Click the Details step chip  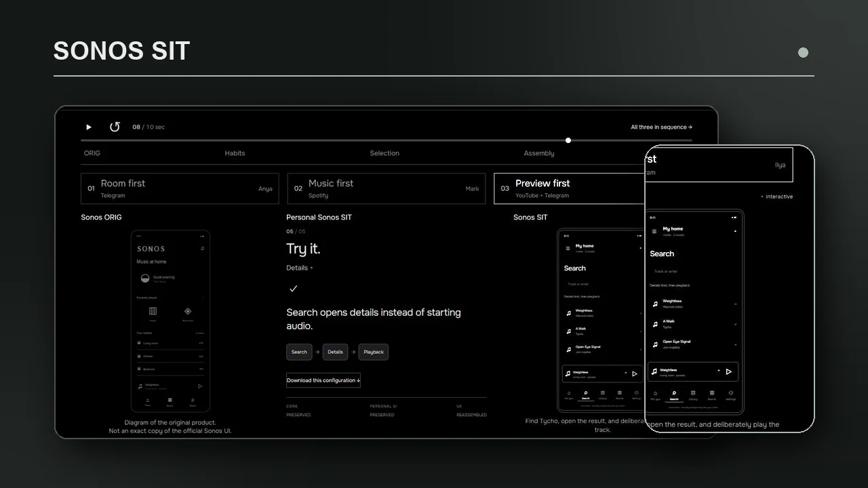(x=336, y=352)
